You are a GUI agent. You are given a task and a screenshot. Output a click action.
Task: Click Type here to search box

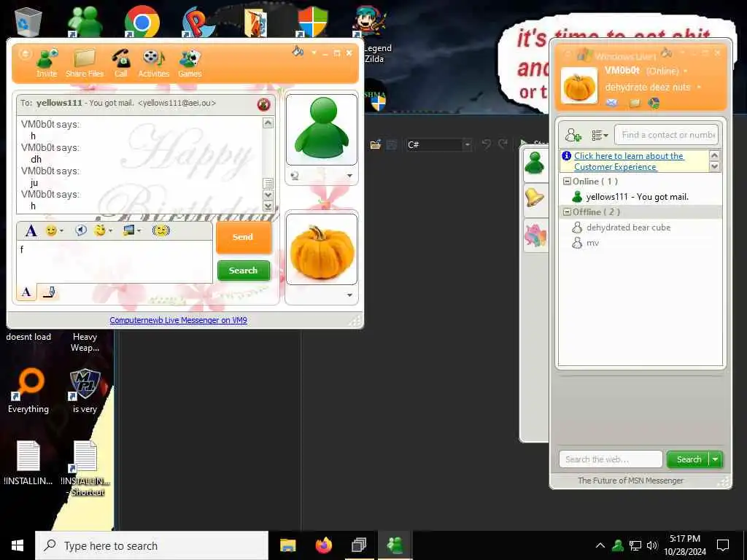pos(152,545)
